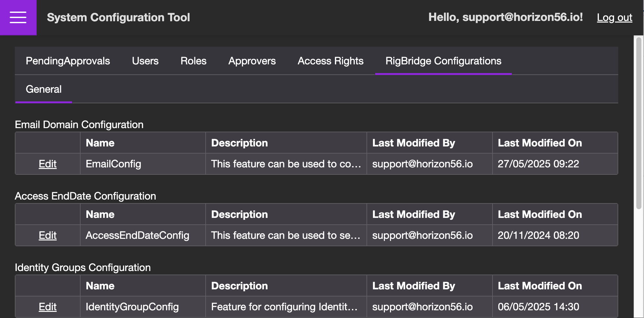Switch to the PendingApprovals tab
Image resolution: width=644 pixels, height=318 pixels.
pos(68,61)
